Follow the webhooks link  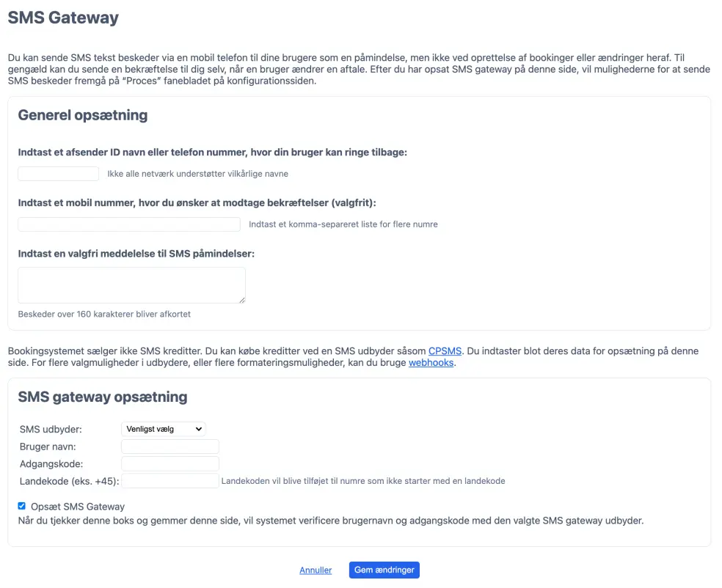point(431,362)
